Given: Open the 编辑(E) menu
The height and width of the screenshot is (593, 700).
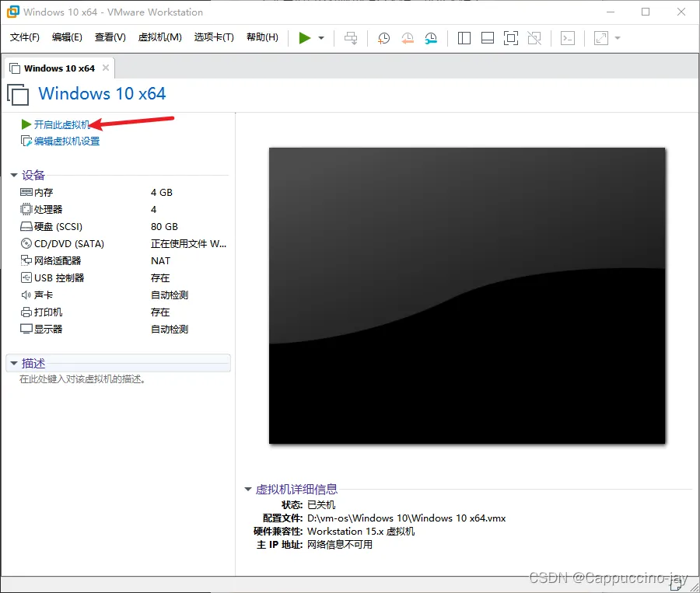Looking at the screenshot, I should pos(67,37).
